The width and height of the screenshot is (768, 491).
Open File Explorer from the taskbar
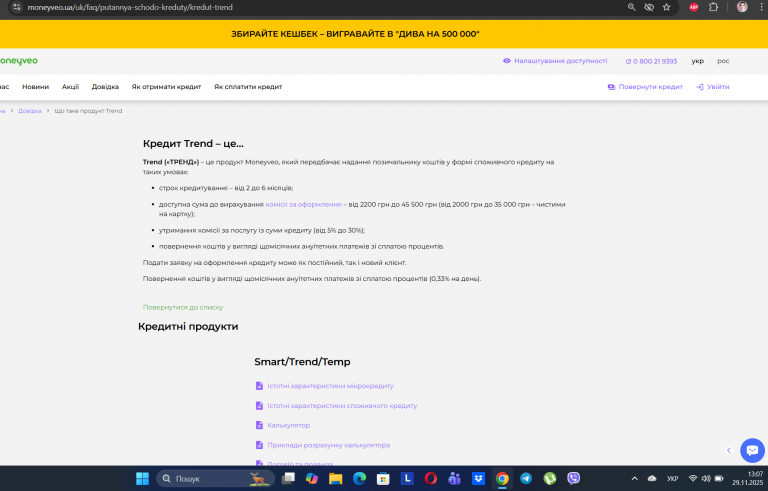(336, 478)
